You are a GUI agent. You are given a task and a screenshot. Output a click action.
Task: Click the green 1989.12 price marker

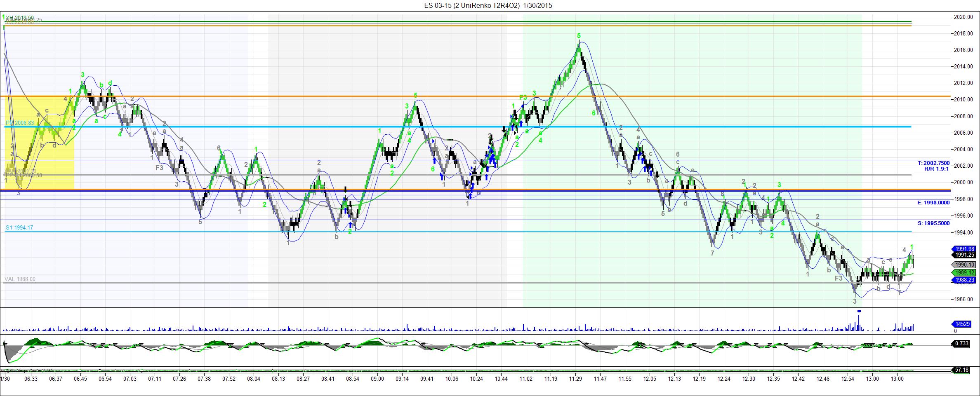coord(965,272)
